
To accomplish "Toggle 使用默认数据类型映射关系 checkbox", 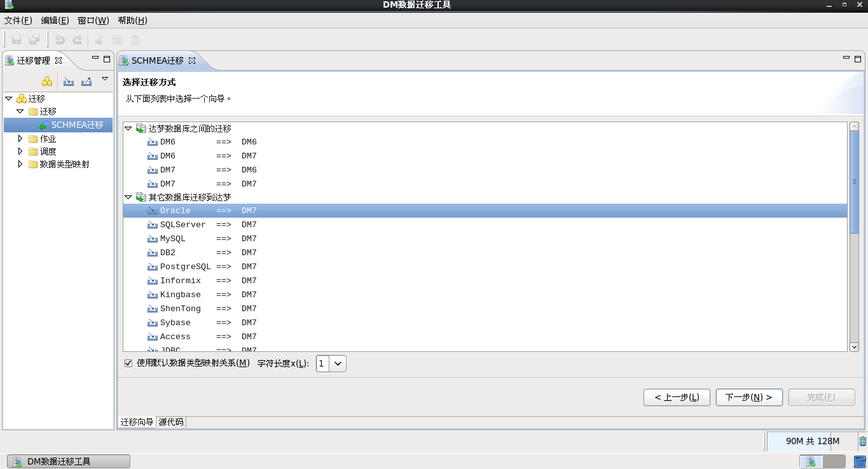I will pos(128,363).
